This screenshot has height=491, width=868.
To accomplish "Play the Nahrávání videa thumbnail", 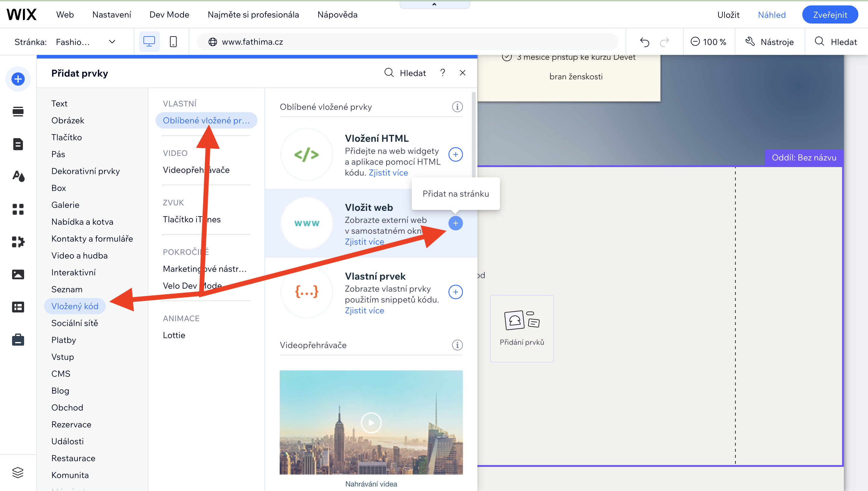I will coord(371,422).
